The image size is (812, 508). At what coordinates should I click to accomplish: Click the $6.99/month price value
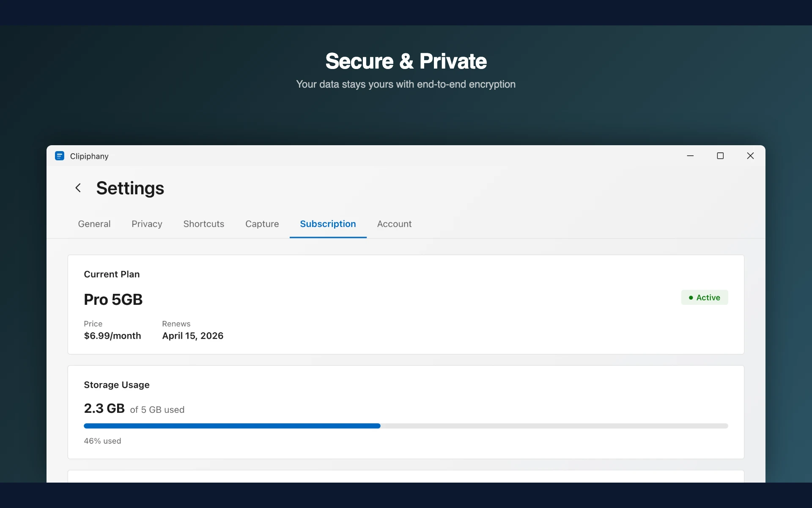click(x=112, y=336)
